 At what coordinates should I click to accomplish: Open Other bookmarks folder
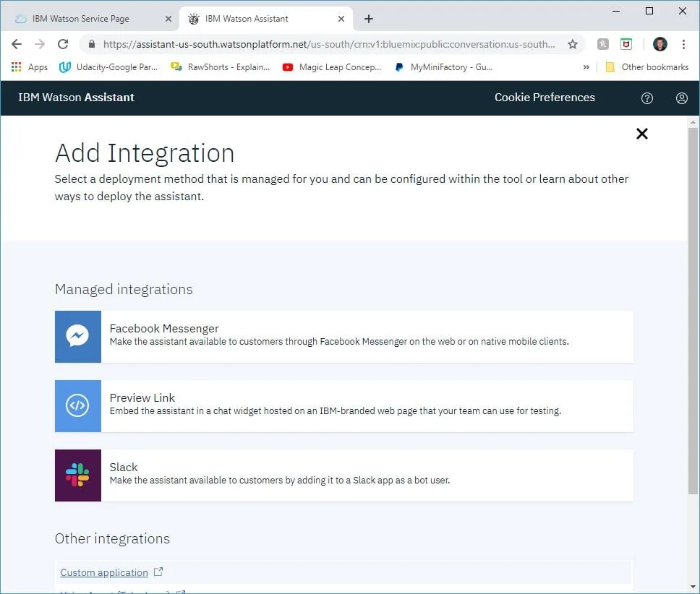tap(647, 67)
